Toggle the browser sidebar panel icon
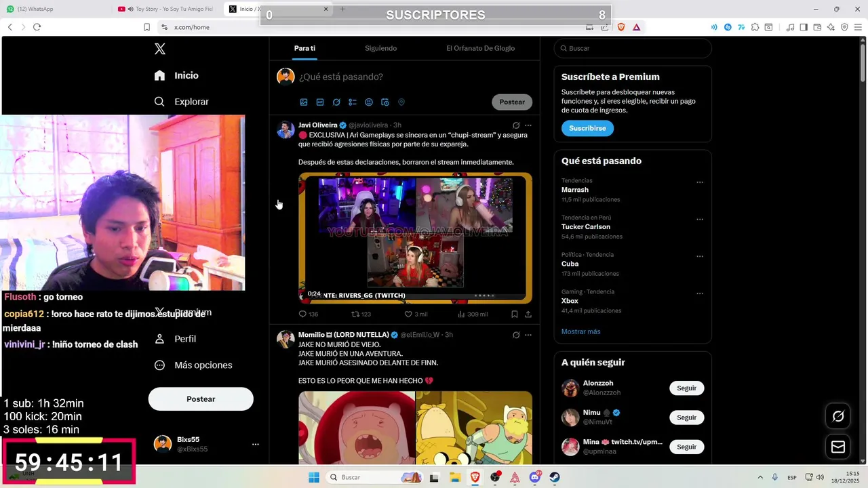Image resolution: width=868 pixels, height=488 pixels. click(x=804, y=27)
